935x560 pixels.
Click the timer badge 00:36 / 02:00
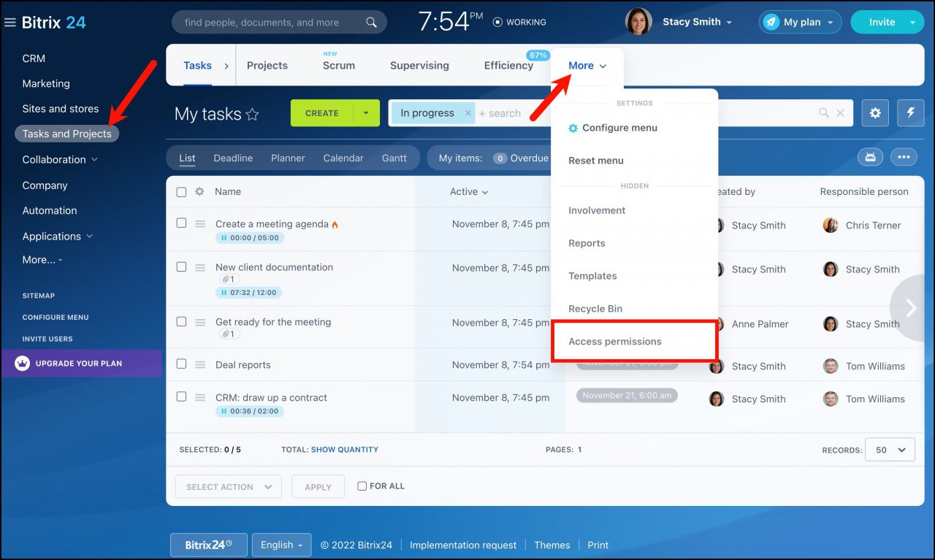[249, 411]
